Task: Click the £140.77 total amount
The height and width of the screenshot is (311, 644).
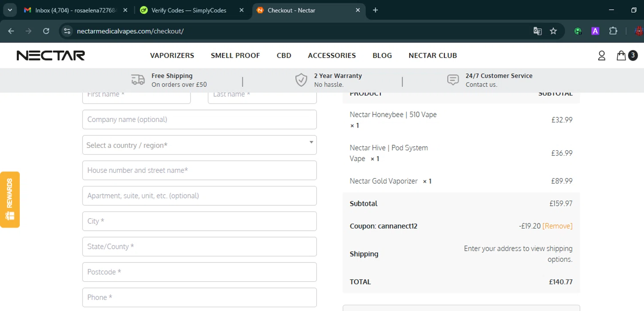Action: 561,282
